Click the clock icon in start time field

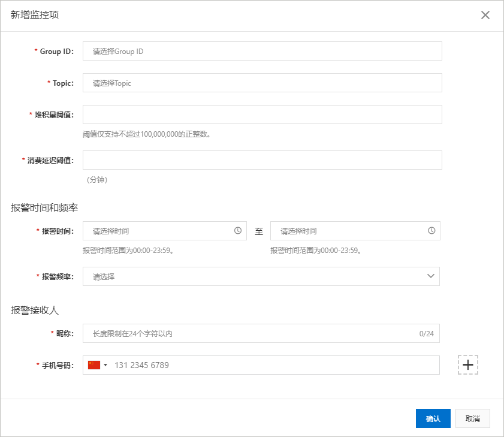coord(238,231)
